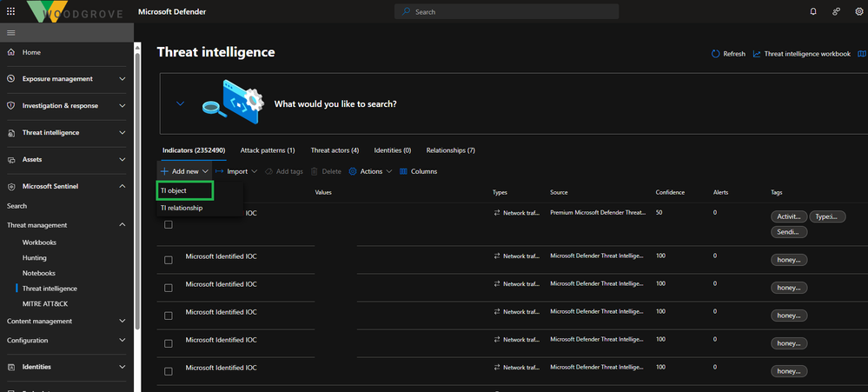This screenshot has width=868, height=392.
Task: Expand the Identities sidebar group
Action: [x=123, y=367]
